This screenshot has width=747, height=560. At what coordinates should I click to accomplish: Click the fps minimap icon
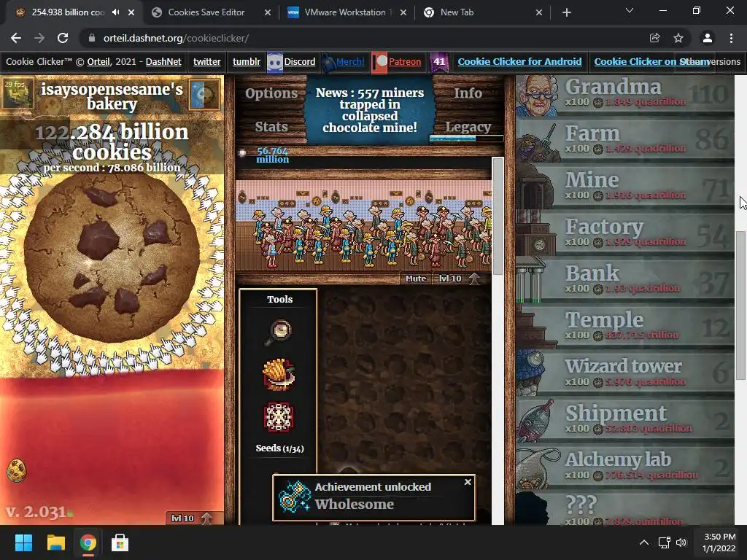point(18,93)
